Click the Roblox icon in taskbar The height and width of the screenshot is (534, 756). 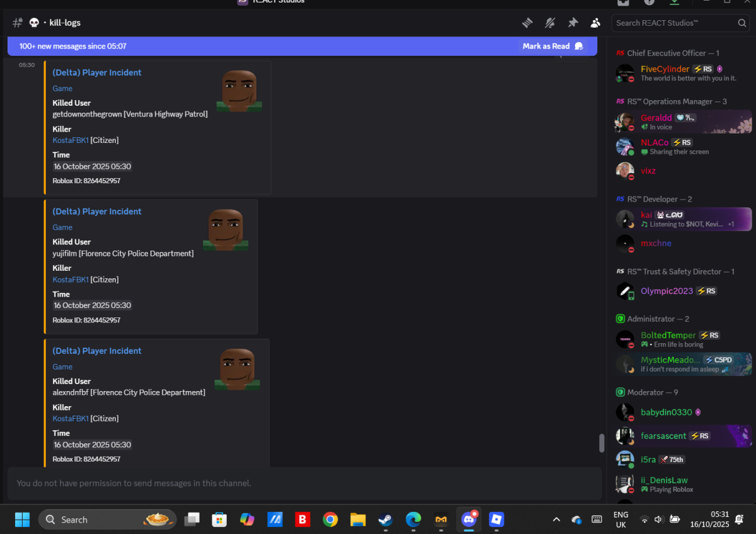click(x=496, y=520)
